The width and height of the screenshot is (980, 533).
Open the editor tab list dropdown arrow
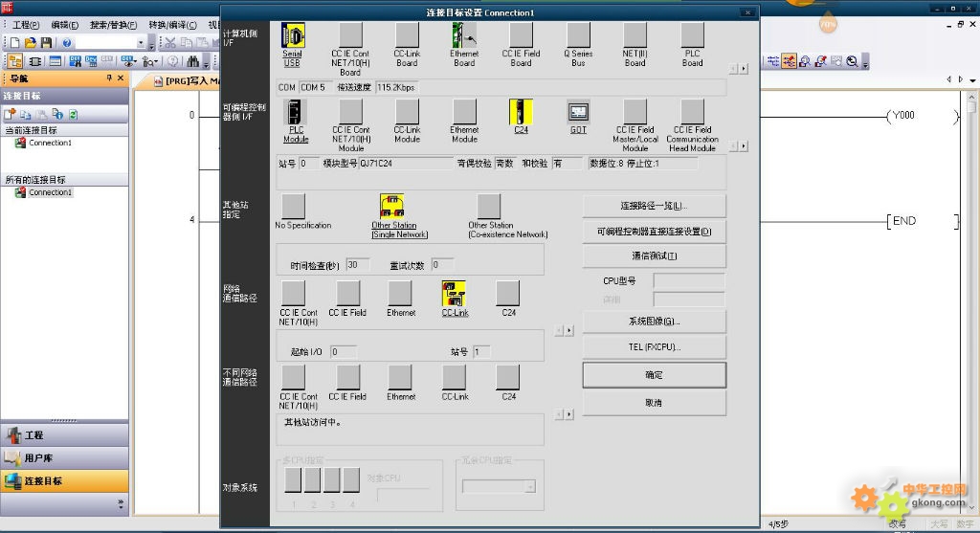point(972,80)
